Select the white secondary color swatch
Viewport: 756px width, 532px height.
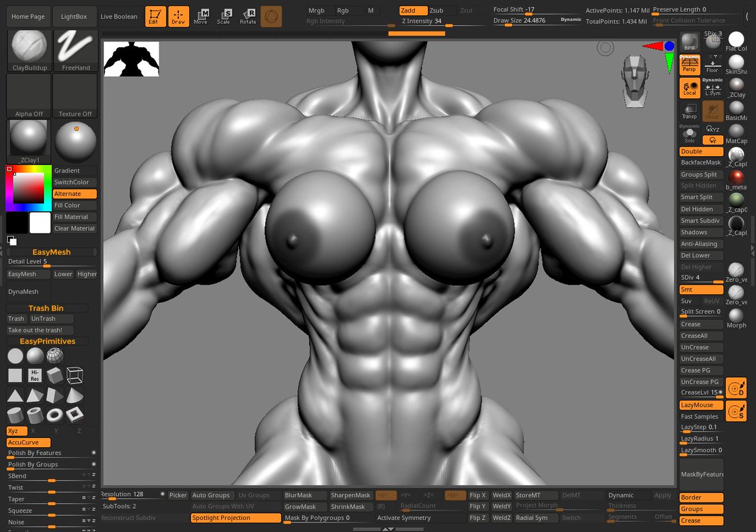point(40,222)
